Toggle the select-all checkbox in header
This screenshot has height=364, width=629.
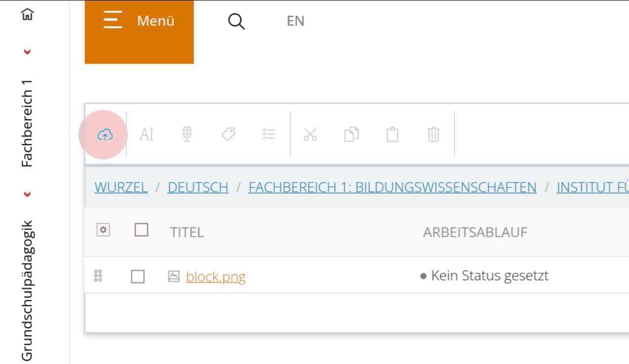142,230
